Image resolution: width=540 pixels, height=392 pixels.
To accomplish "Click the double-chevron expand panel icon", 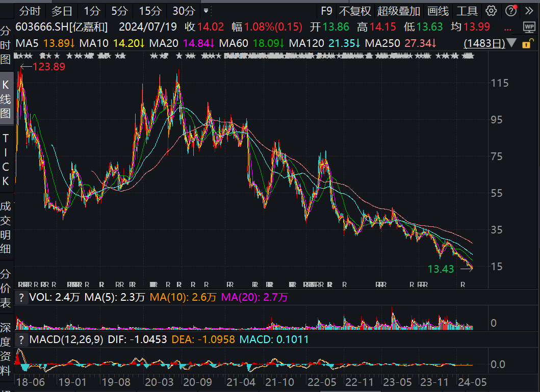I will click(x=529, y=11).
